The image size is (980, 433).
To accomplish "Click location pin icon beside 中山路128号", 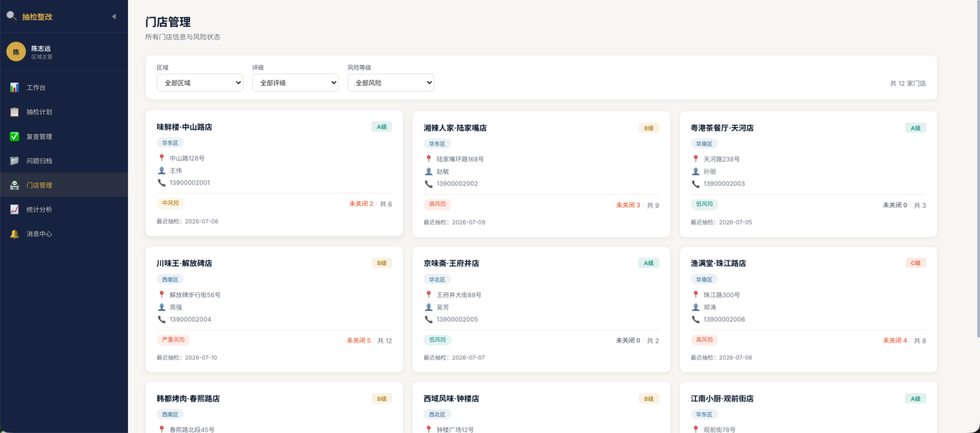I will (162, 159).
